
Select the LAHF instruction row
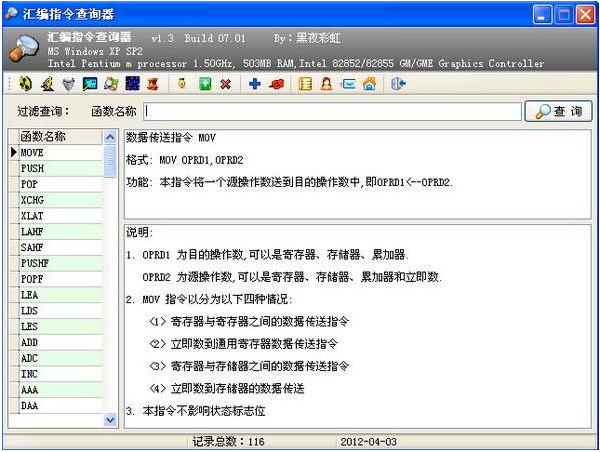click(60, 232)
